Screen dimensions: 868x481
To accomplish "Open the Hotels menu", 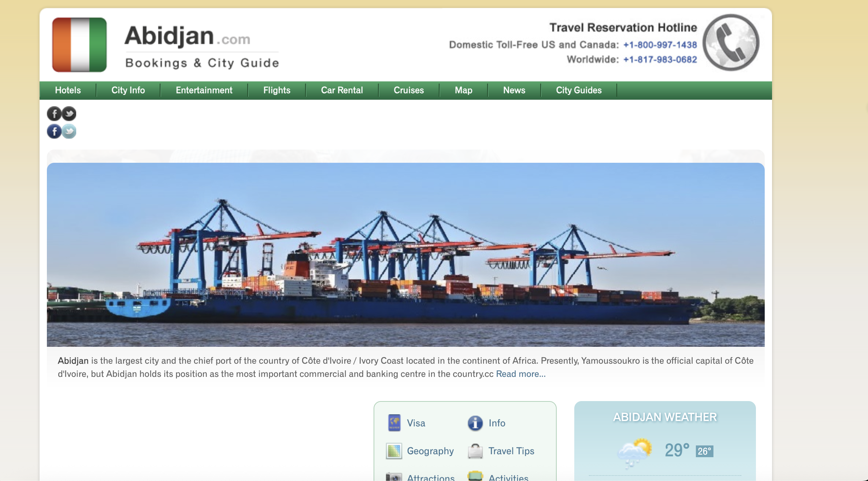I will click(67, 90).
